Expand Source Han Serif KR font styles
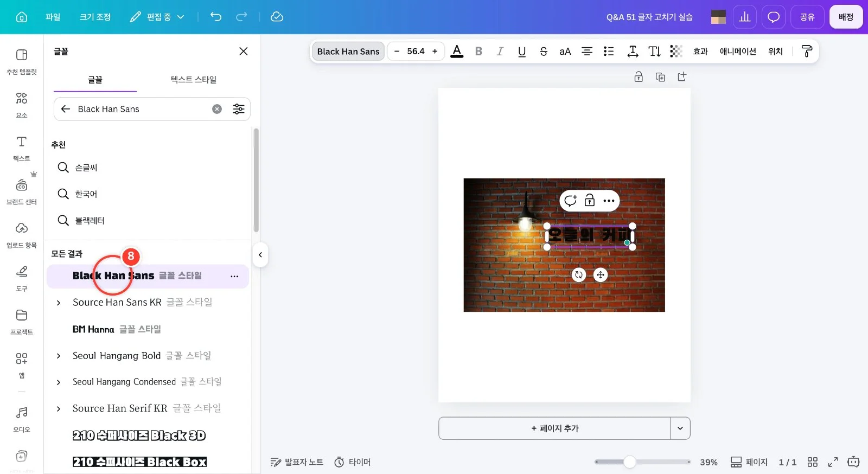Image resolution: width=868 pixels, height=474 pixels. click(59, 409)
